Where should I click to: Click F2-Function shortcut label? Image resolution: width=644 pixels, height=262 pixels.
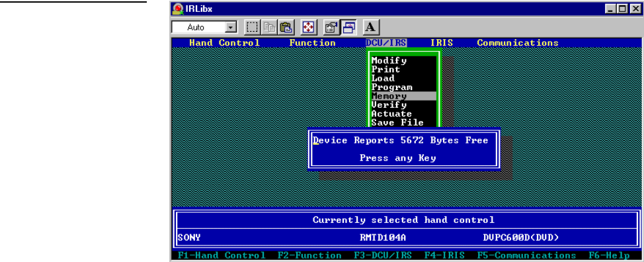click(309, 255)
